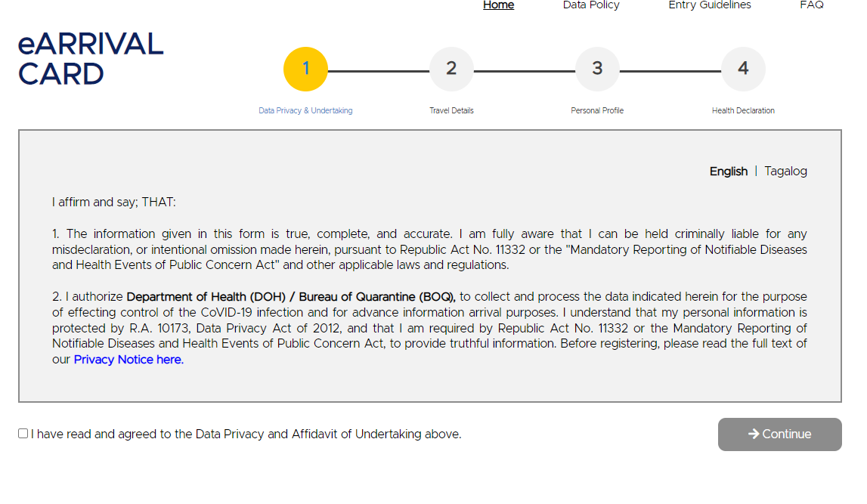
Task: Click the 'I affirm and say; THAT:' text
Action: coord(114,203)
